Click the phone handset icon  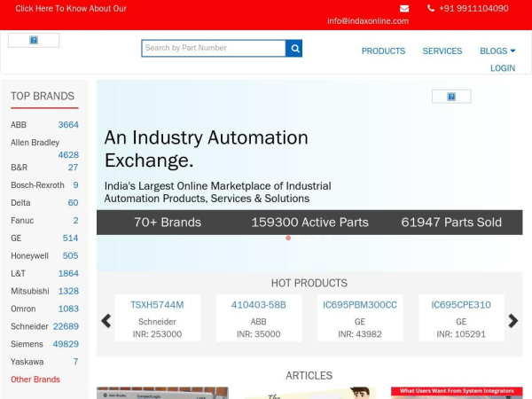tap(431, 8)
